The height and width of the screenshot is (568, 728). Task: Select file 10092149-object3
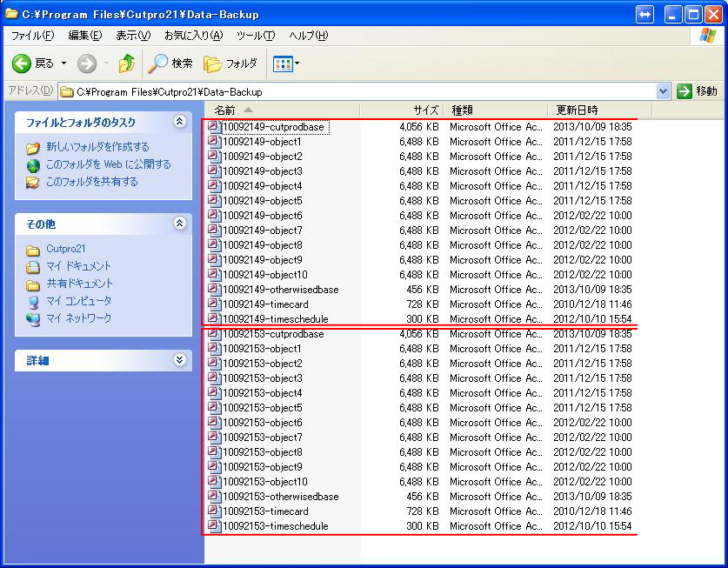(263, 171)
